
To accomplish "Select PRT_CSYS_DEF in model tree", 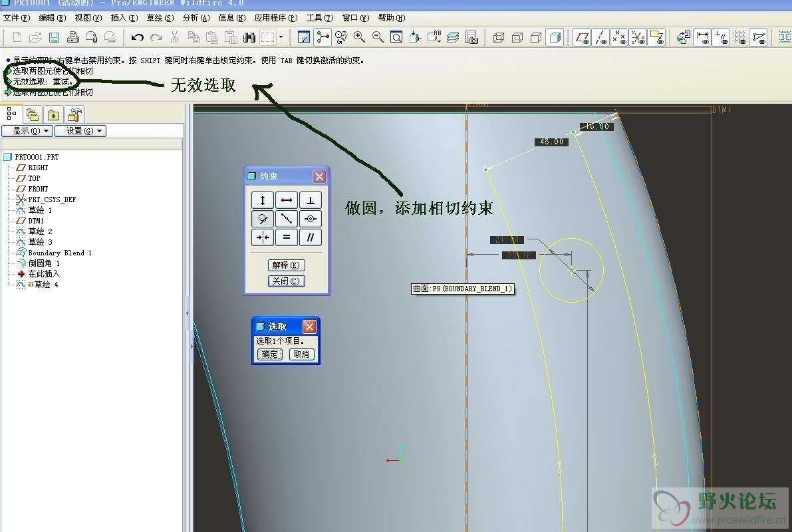I will click(x=51, y=199).
